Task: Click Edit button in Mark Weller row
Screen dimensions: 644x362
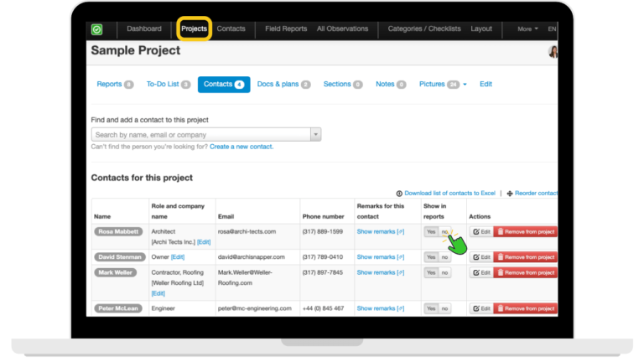Action: point(482,273)
